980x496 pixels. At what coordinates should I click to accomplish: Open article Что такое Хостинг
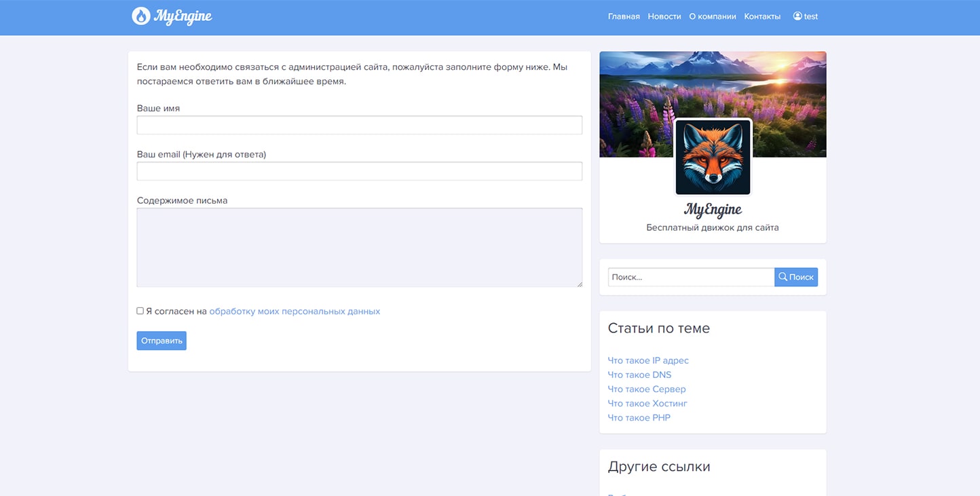tap(647, 403)
